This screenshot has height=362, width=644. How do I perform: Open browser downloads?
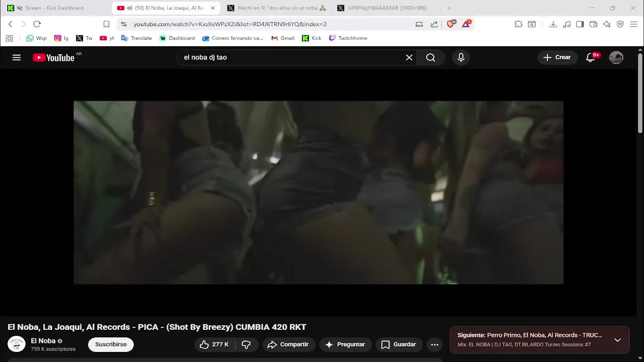[553, 24]
